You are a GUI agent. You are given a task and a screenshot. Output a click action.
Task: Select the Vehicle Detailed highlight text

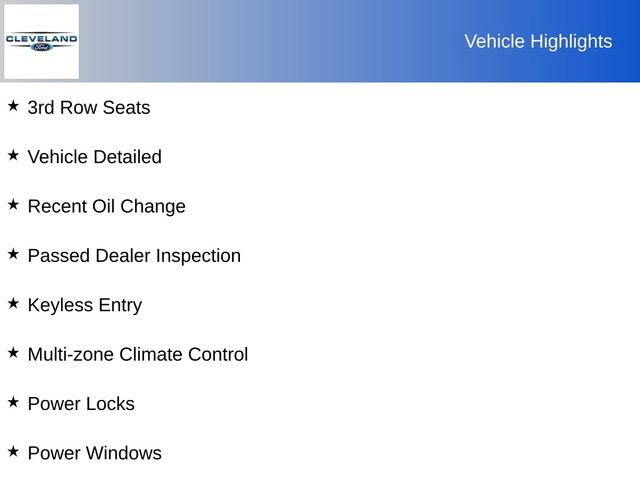point(94,157)
